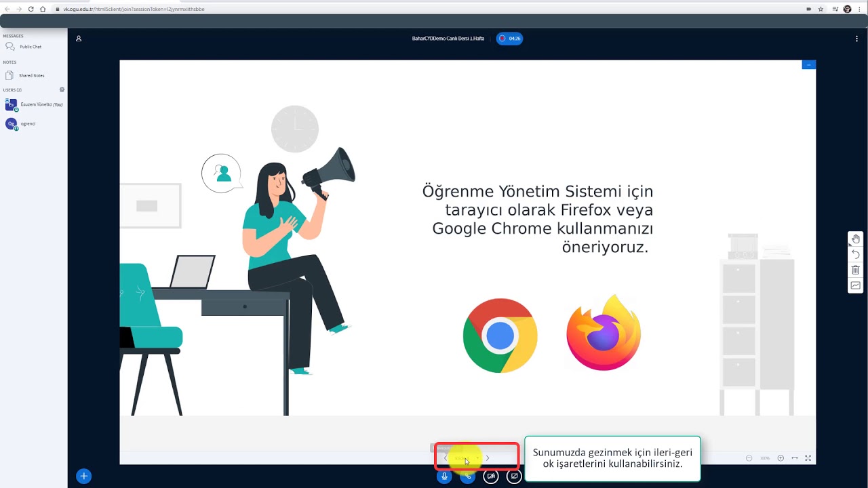
Task: Leave audio using the phone button
Action: tap(467, 476)
